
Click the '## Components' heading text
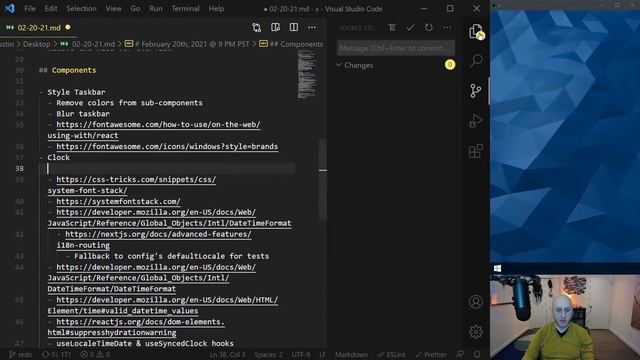point(68,70)
